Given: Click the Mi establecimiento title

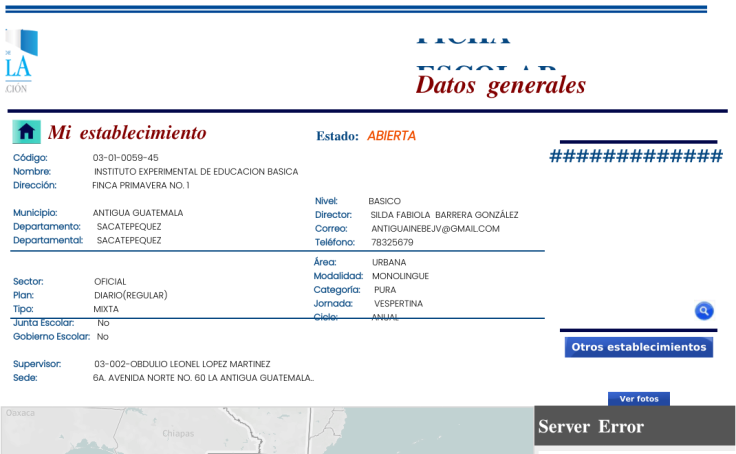Looking at the screenshot, I should pos(127,133).
